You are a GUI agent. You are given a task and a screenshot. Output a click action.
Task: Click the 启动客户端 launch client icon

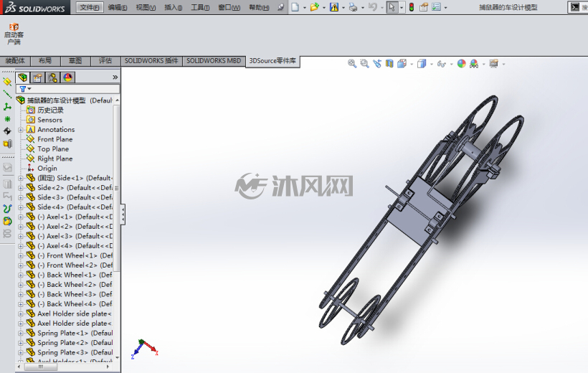(x=14, y=34)
